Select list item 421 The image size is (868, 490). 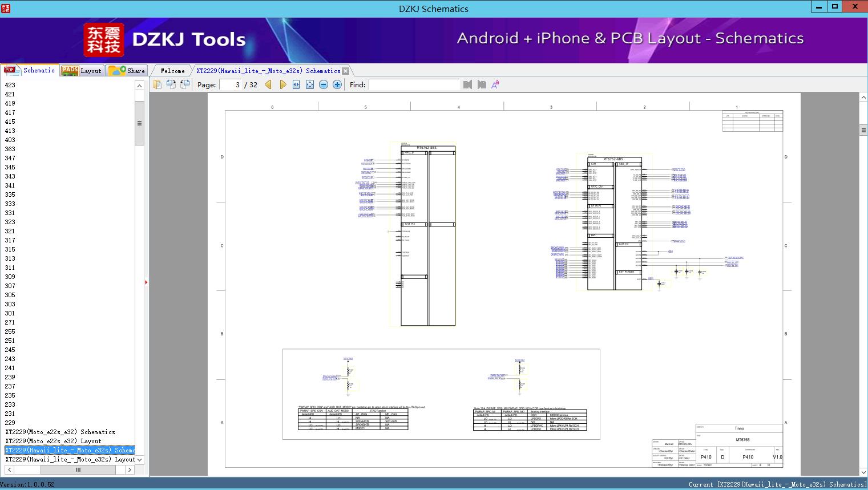tap(10, 94)
